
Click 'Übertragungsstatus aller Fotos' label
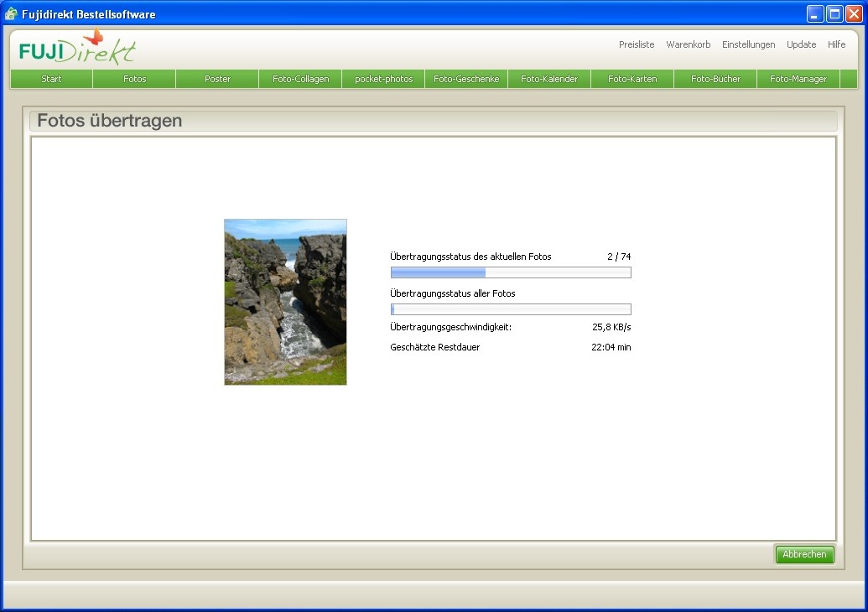pos(453,293)
